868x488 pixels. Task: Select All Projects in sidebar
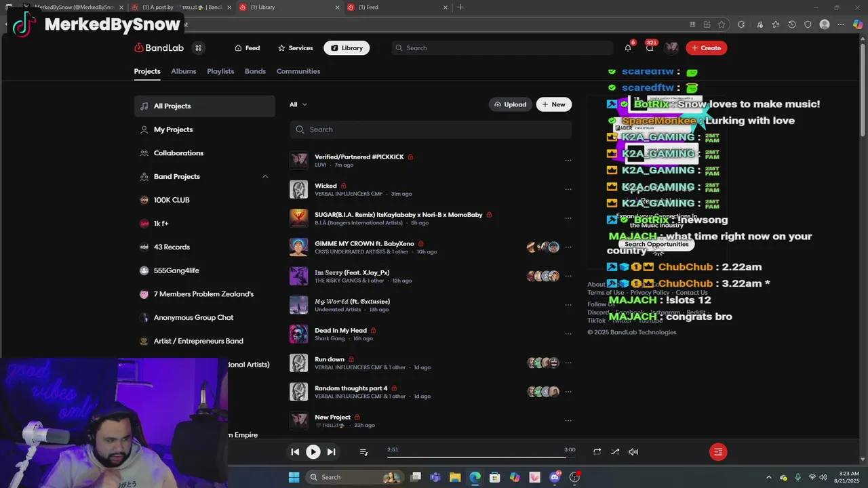205,106
